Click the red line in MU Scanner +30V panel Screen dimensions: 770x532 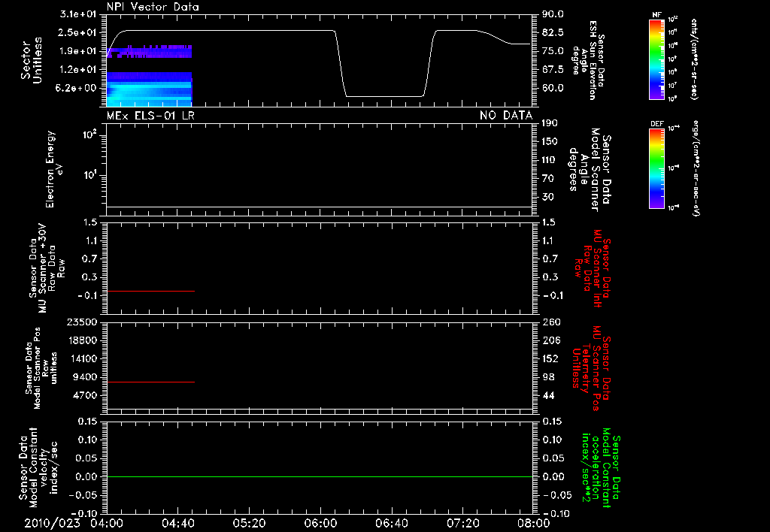click(150, 291)
